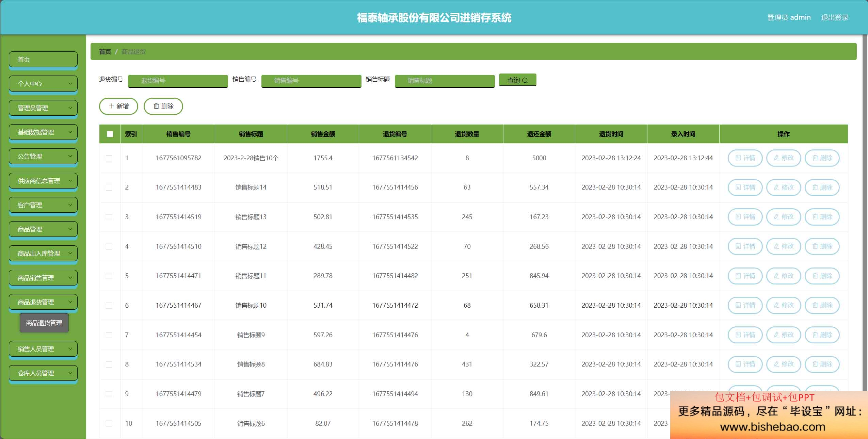Viewport: 868px width, 439px height.
Task: Check the checkbox for row 3
Action: (x=109, y=217)
